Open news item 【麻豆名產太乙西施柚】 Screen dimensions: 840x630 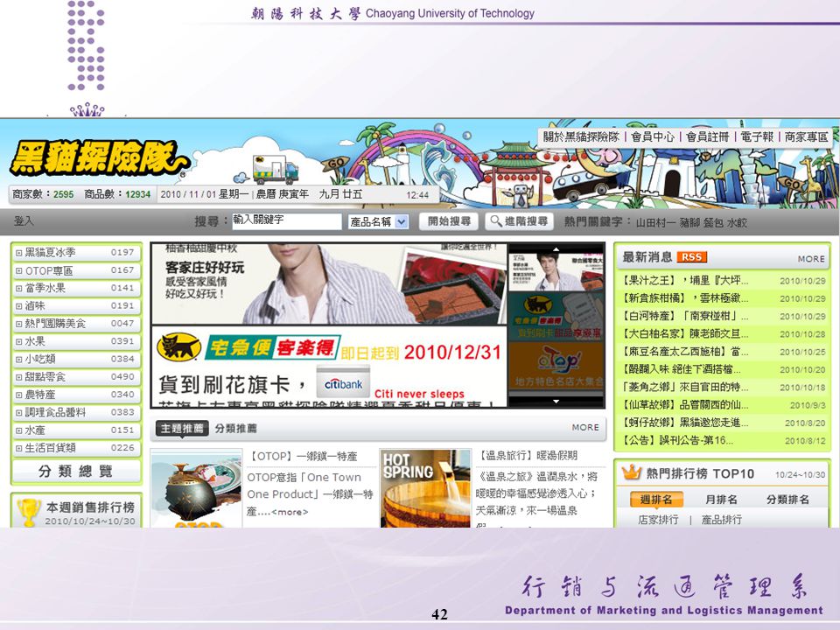coord(684,352)
